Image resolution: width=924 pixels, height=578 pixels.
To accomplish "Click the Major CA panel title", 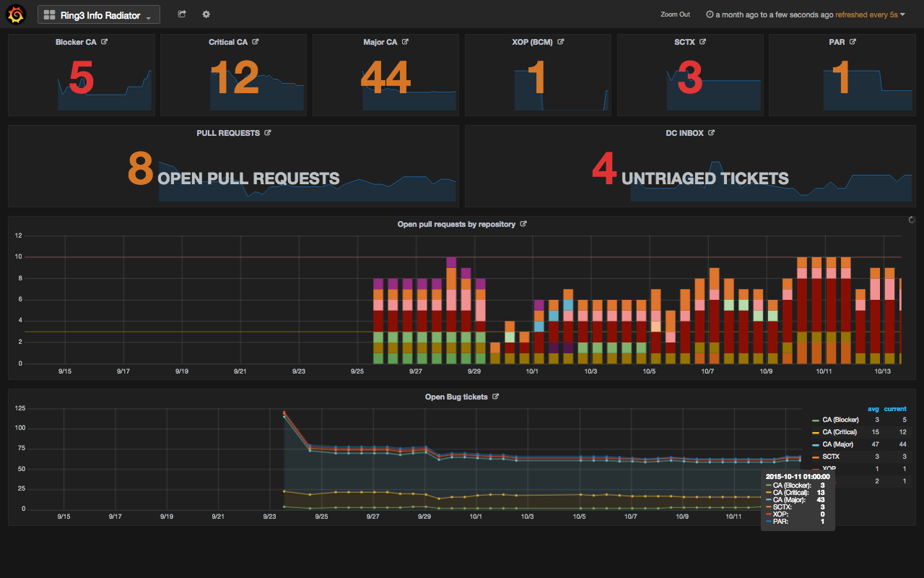I will [380, 42].
